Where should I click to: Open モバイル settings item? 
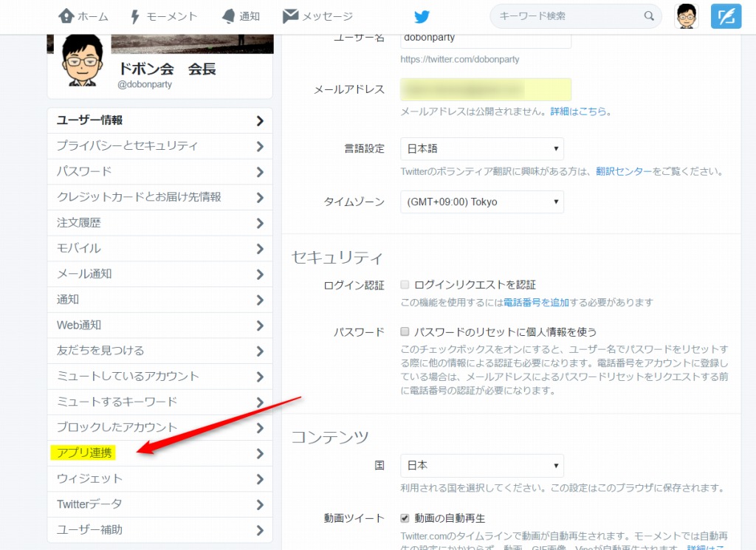coord(159,248)
